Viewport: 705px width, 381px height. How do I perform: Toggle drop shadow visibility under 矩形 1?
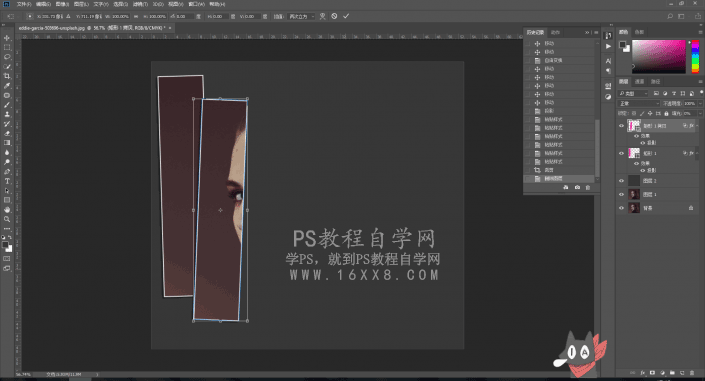(x=643, y=170)
